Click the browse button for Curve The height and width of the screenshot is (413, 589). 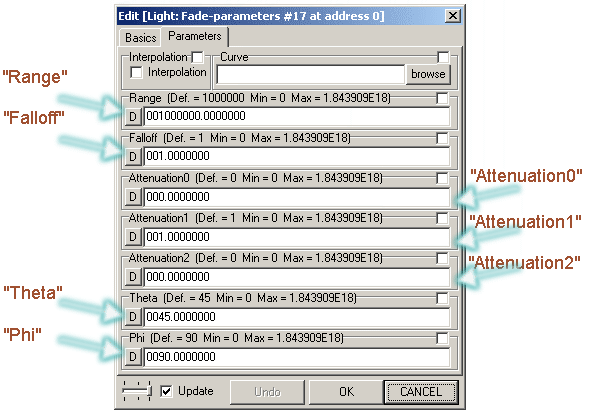point(428,74)
